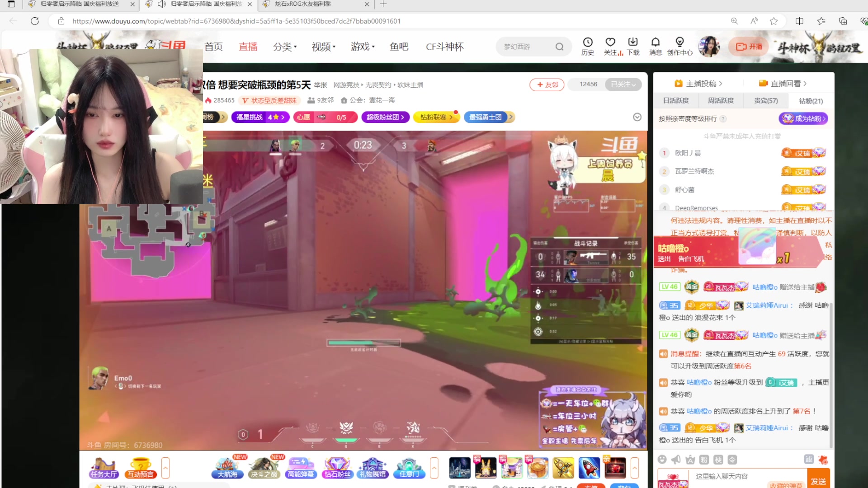Click the 成为钻粉 button
Viewport: 868px width, 488px height.
click(x=803, y=118)
